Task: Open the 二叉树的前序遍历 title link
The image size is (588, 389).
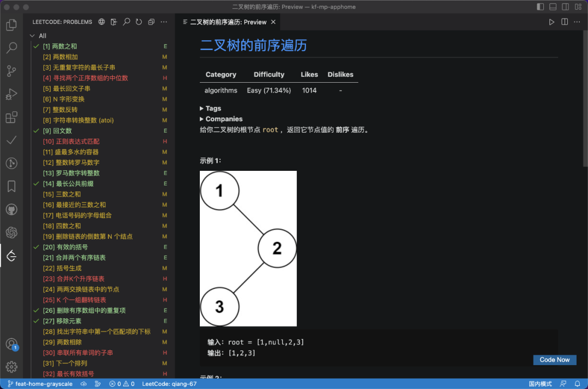Action: 254,45
